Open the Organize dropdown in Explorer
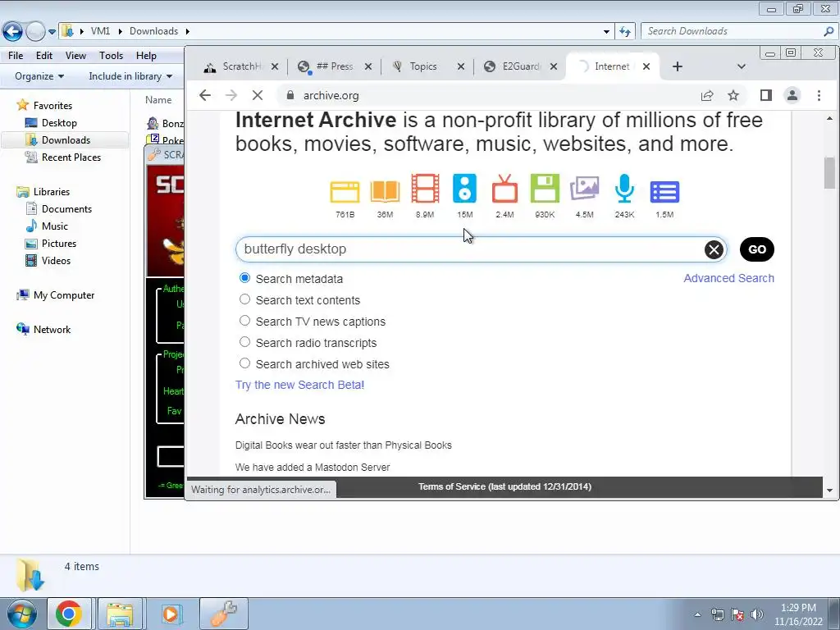 [x=39, y=76]
